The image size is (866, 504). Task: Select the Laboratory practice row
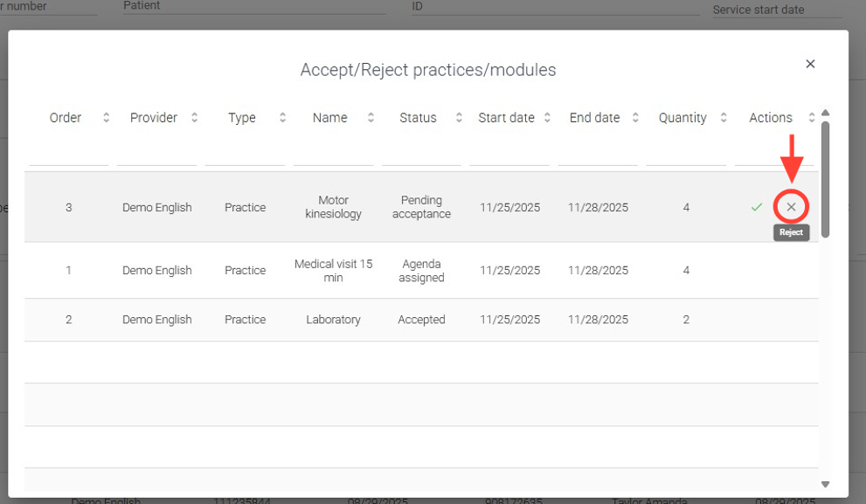tap(333, 320)
